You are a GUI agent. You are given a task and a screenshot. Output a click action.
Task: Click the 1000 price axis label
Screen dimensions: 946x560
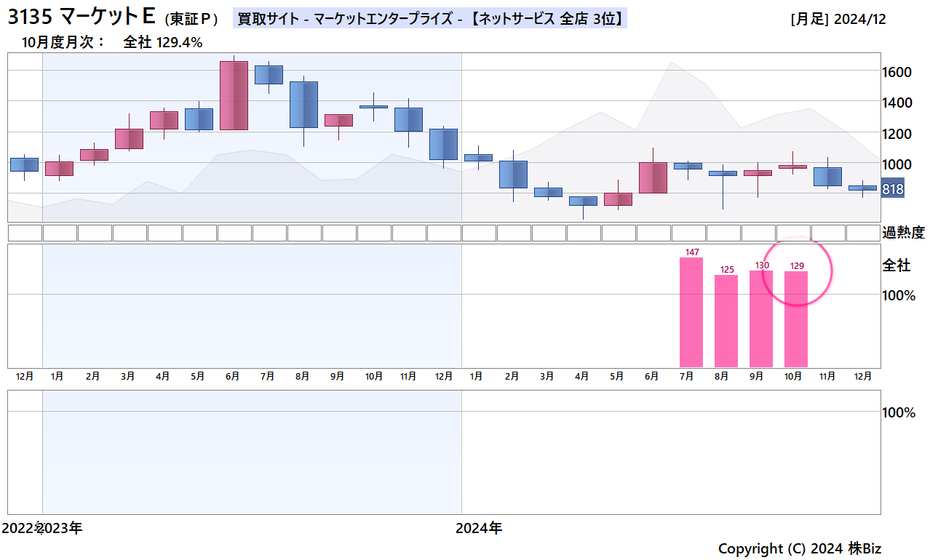point(897,164)
